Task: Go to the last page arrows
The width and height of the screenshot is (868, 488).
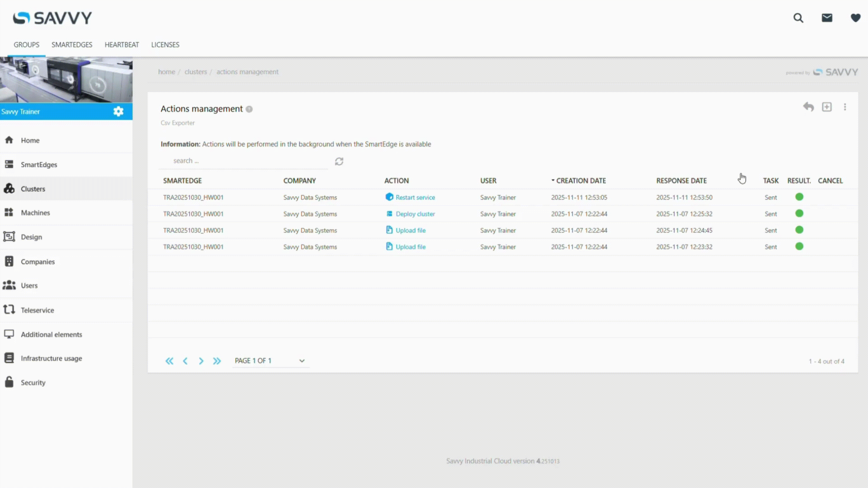Action: (x=217, y=361)
